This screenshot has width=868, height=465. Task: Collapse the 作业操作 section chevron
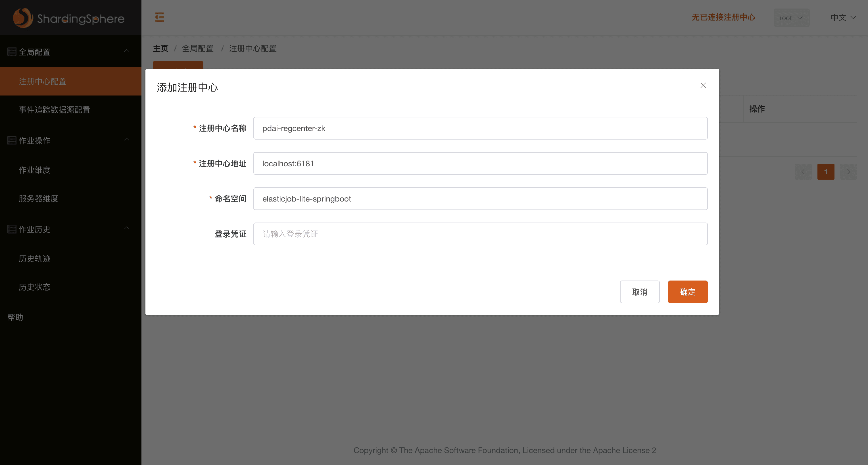click(x=127, y=140)
